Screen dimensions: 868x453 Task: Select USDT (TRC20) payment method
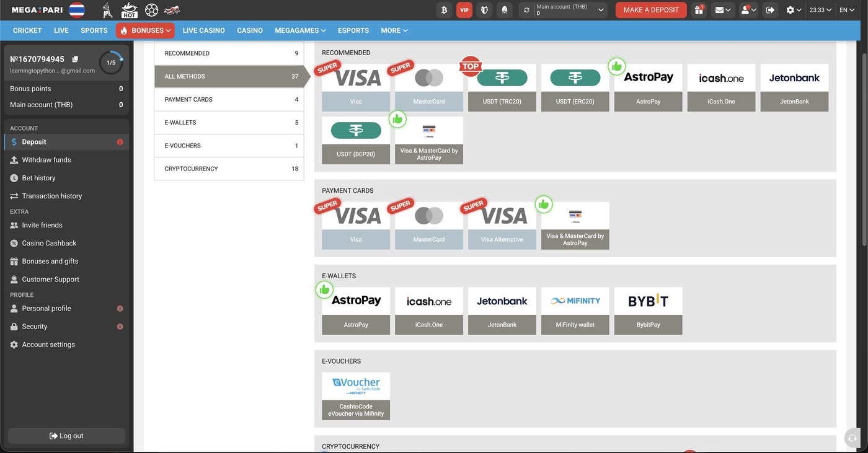[502, 87]
